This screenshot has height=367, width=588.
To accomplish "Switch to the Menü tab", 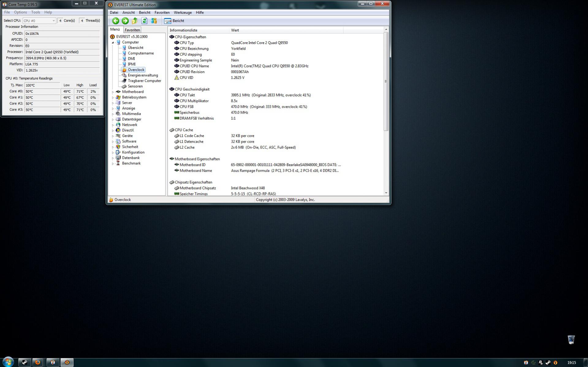I will click(115, 29).
